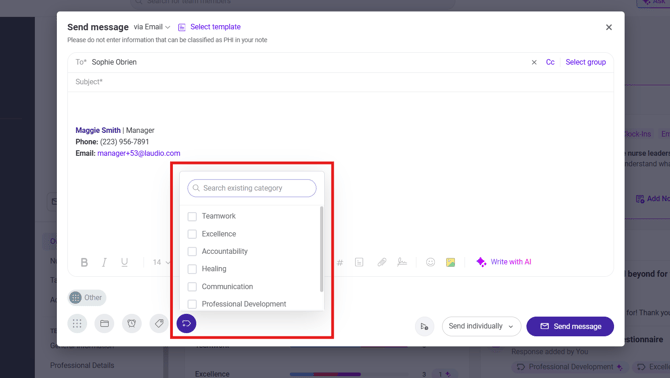The width and height of the screenshot is (670, 378).
Task: Click the Select group link
Action: (586, 62)
